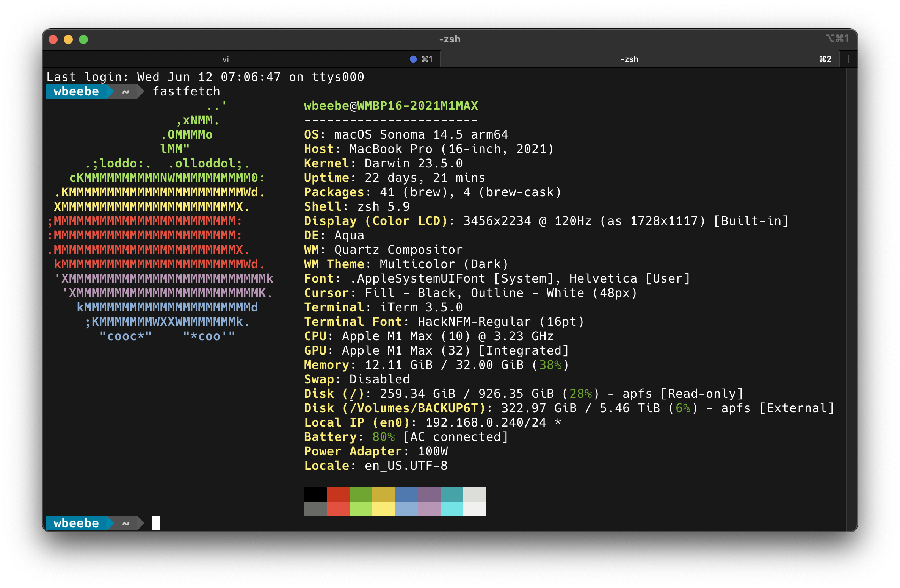The height and width of the screenshot is (588, 900).
Task: Click the OS: macOS Sonoma line
Action: (406, 134)
